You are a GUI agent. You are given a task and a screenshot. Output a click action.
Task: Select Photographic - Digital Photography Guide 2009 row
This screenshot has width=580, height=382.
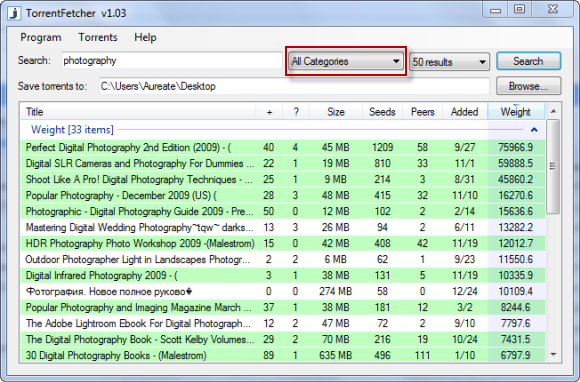click(283, 212)
